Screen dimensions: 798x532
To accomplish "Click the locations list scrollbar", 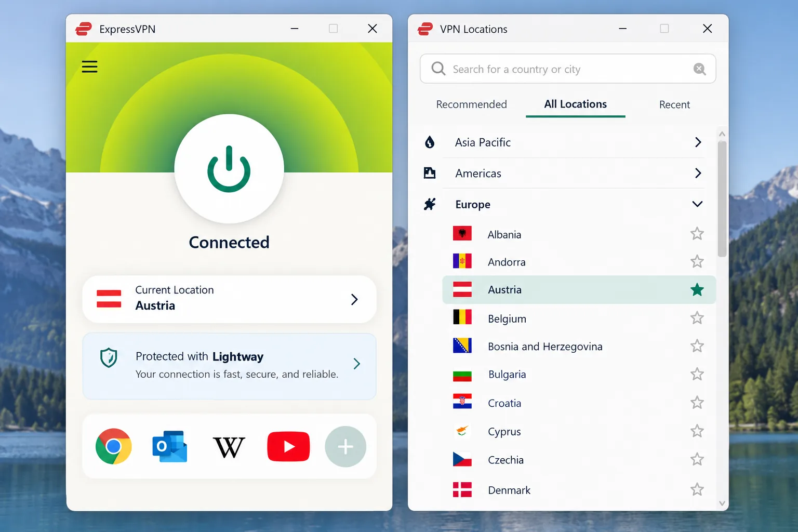I will pos(722,199).
